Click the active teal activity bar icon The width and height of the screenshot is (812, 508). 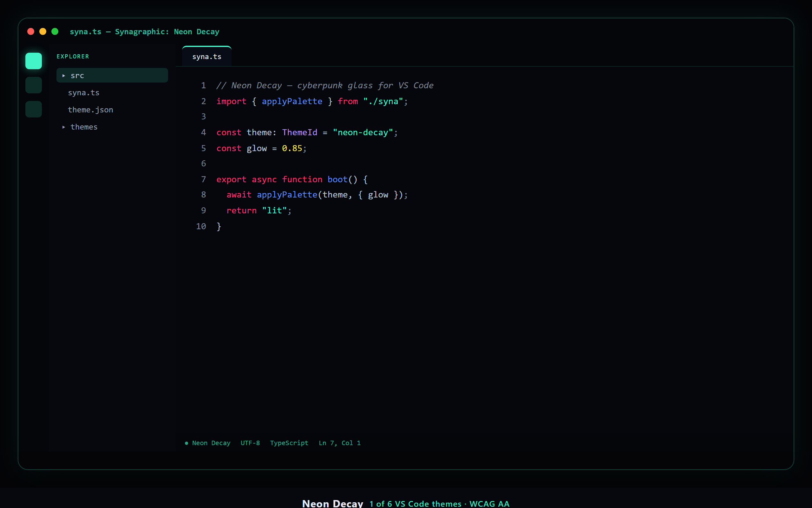tap(34, 61)
